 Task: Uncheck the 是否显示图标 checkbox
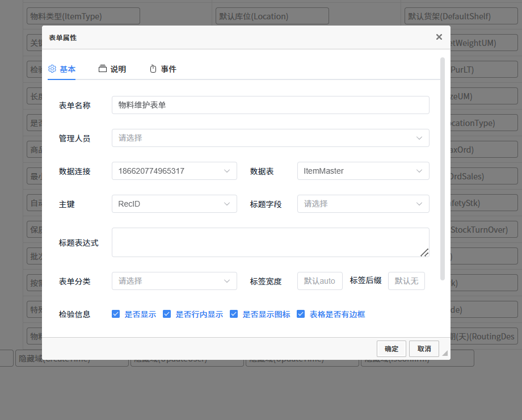tap(234, 314)
